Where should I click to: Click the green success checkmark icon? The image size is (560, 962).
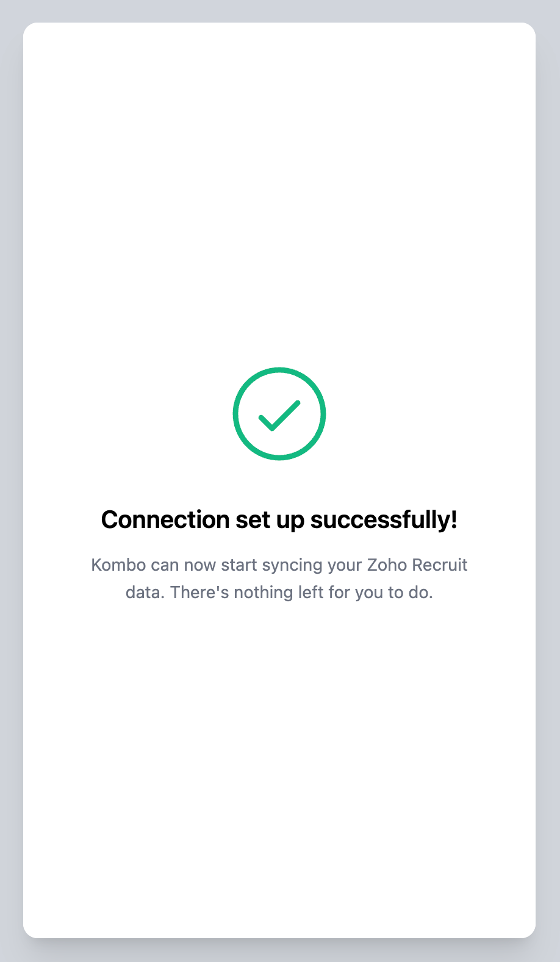pyautogui.click(x=279, y=414)
